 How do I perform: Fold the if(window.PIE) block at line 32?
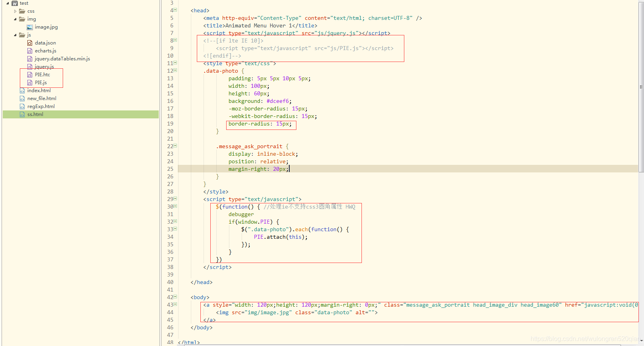175,221
